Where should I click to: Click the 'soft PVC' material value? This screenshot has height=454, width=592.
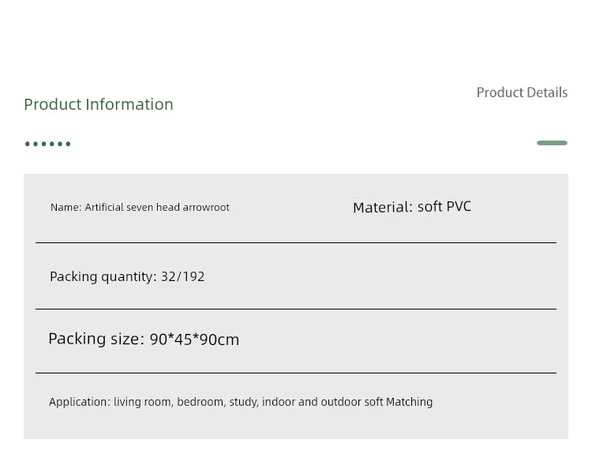444,207
